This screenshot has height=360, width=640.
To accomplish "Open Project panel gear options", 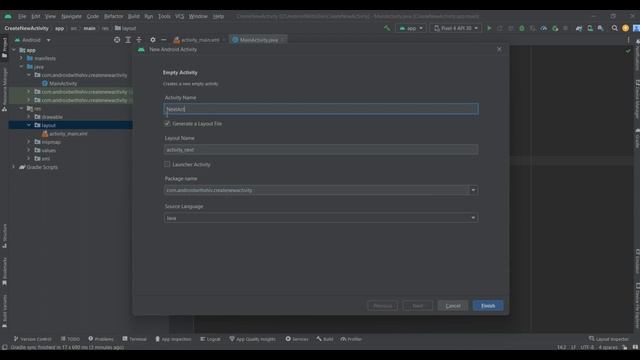I will (153, 40).
